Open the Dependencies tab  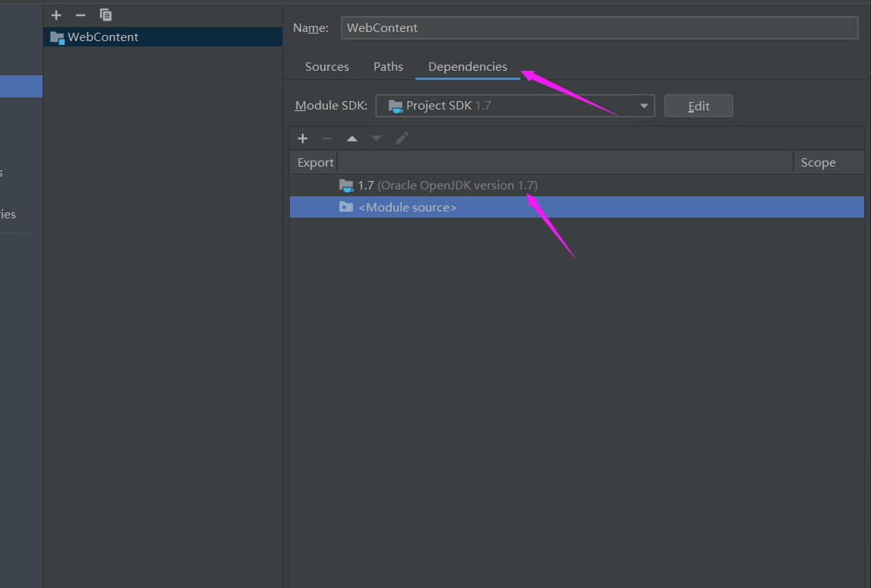(468, 67)
